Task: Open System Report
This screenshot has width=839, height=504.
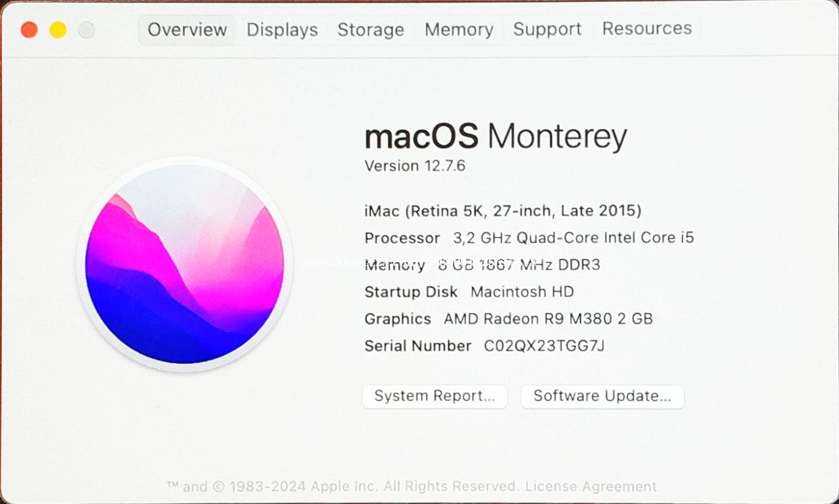Action: pos(435,396)
